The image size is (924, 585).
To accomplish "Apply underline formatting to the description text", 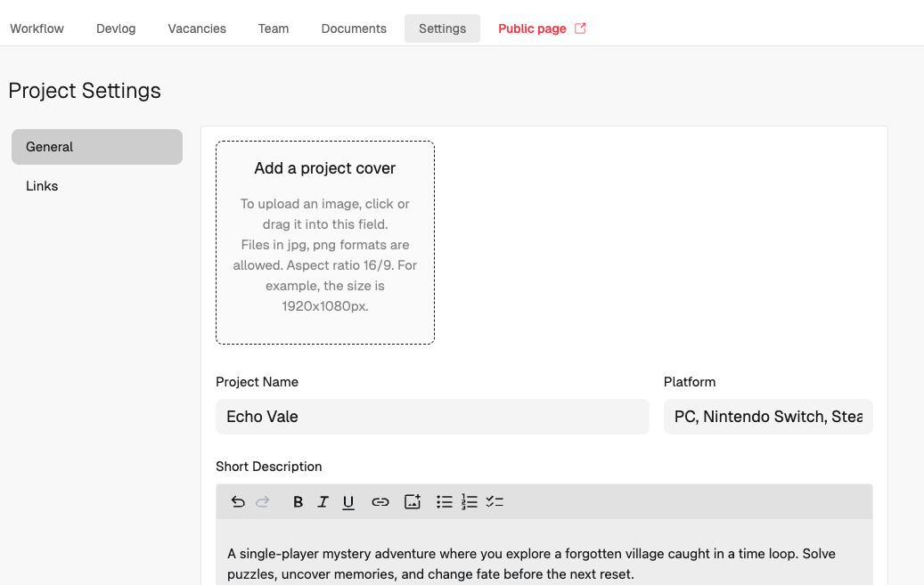I will pyautogui.click(x=348, y=501).
